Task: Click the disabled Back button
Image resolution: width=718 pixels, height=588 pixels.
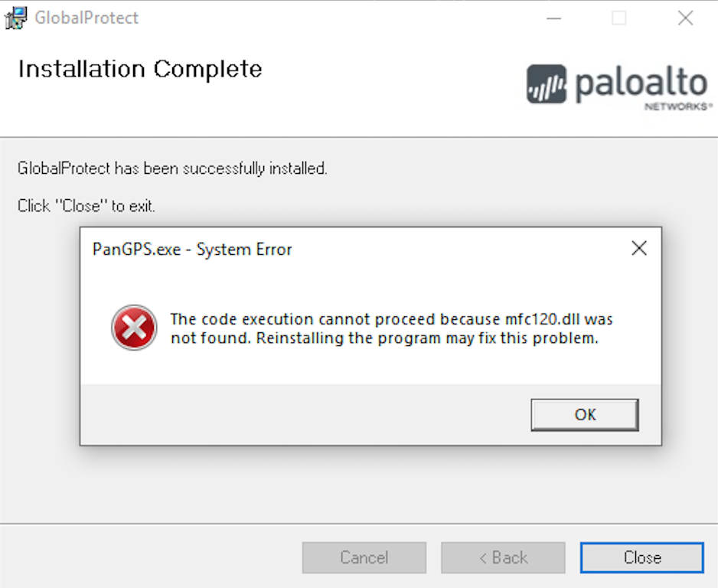Action: point(503,557)
